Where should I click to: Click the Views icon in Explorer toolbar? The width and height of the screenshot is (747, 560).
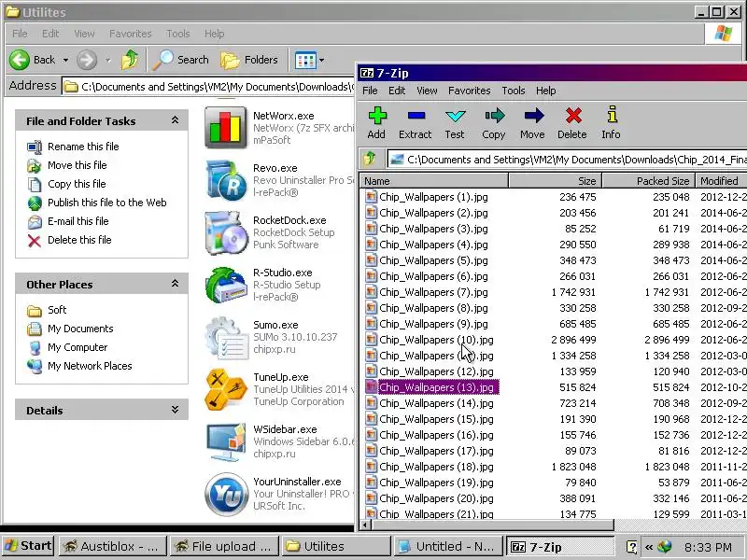(x=305, y=60)
